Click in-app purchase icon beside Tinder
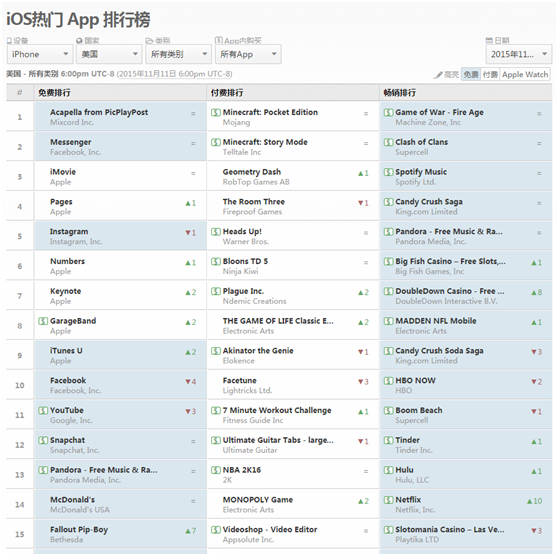 coord(388,440)
